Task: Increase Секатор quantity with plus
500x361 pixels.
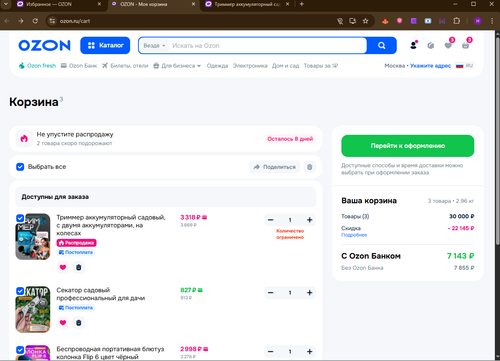Action: pos(309,293)
